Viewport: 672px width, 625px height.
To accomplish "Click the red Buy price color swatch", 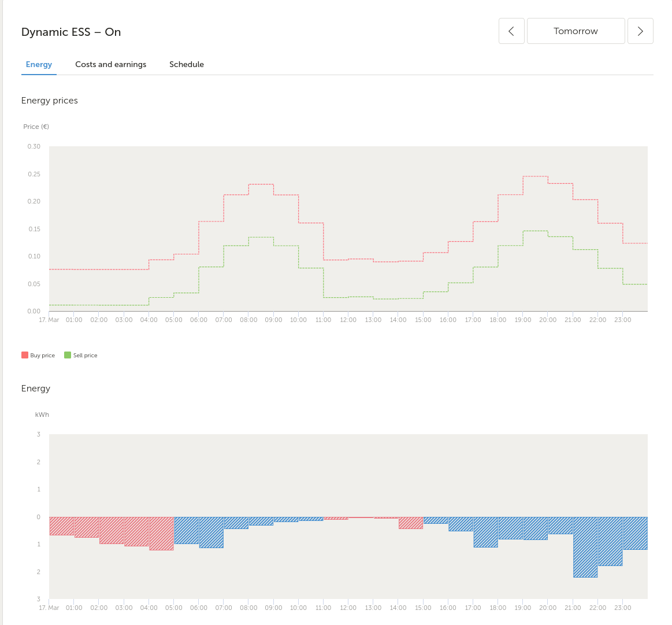I will 25,355.
